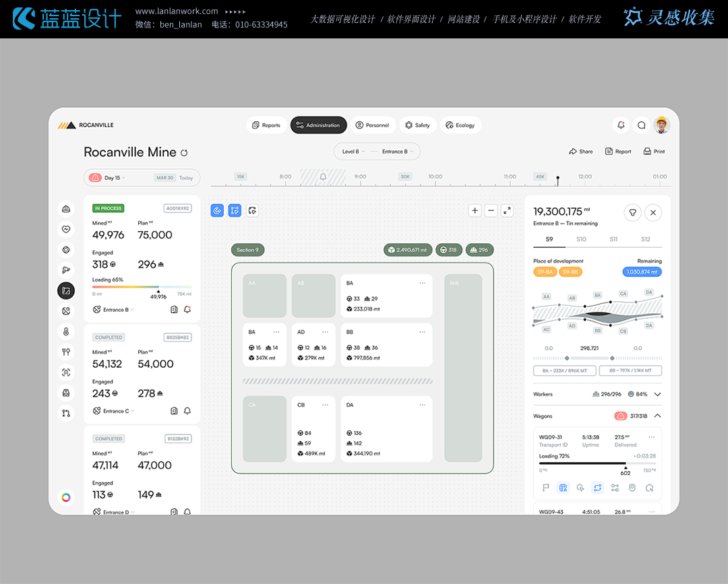Click the filter funnel icon in details panel
The image size is (728, 584).
pos(632,213)
